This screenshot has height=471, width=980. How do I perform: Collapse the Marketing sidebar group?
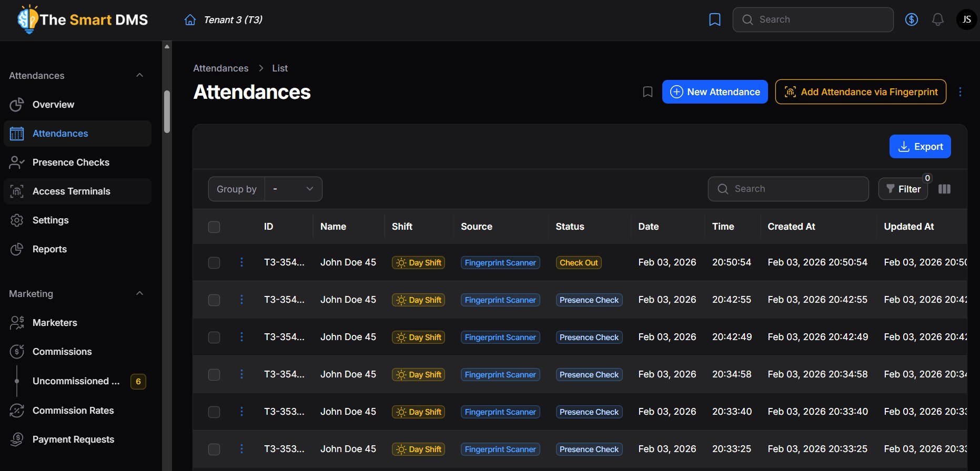click(139, 293)
